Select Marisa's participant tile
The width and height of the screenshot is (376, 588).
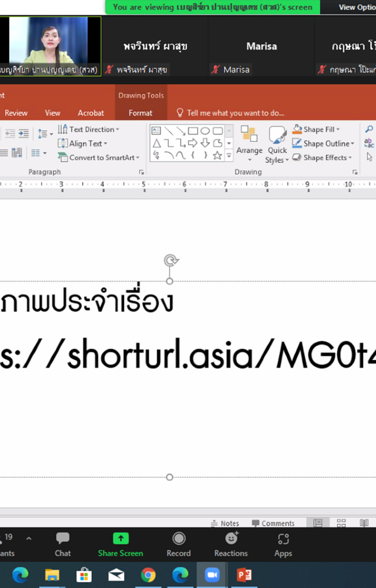[x=261, y=46]
